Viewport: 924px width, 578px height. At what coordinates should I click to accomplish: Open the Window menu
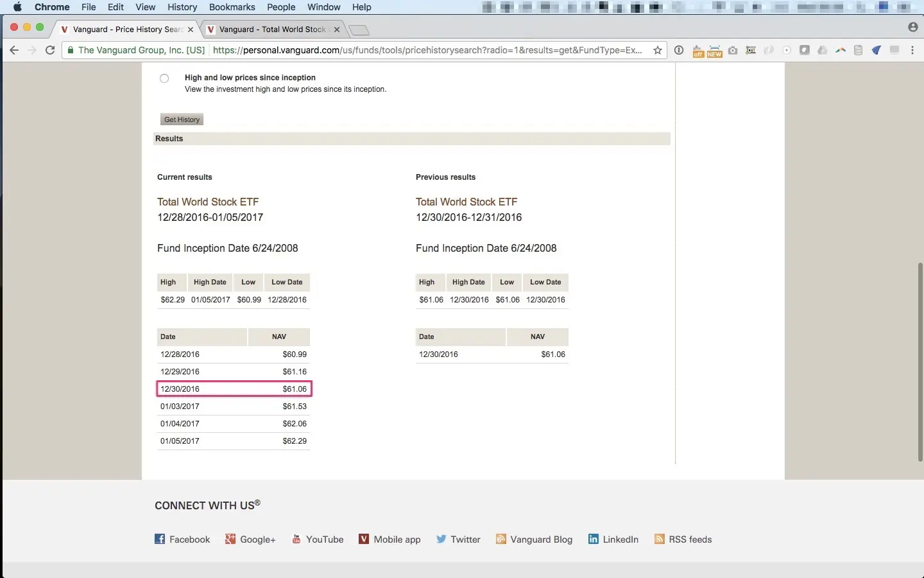[x=324, y=7]
